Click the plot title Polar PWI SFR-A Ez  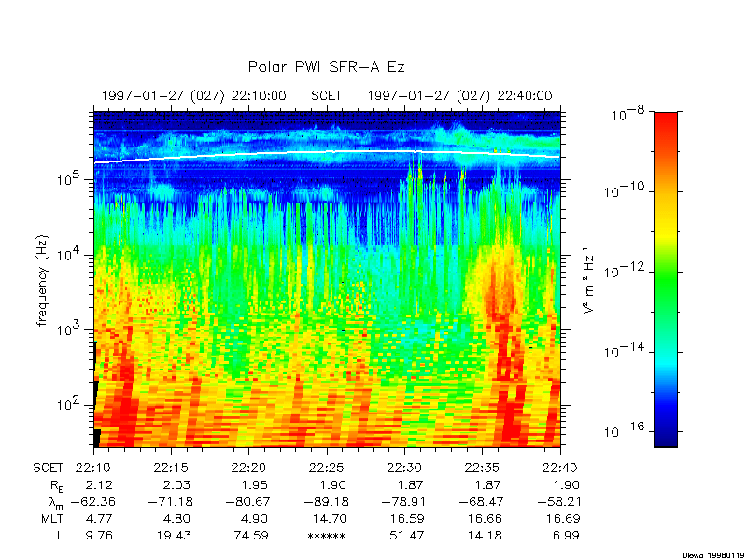[326, 66]
